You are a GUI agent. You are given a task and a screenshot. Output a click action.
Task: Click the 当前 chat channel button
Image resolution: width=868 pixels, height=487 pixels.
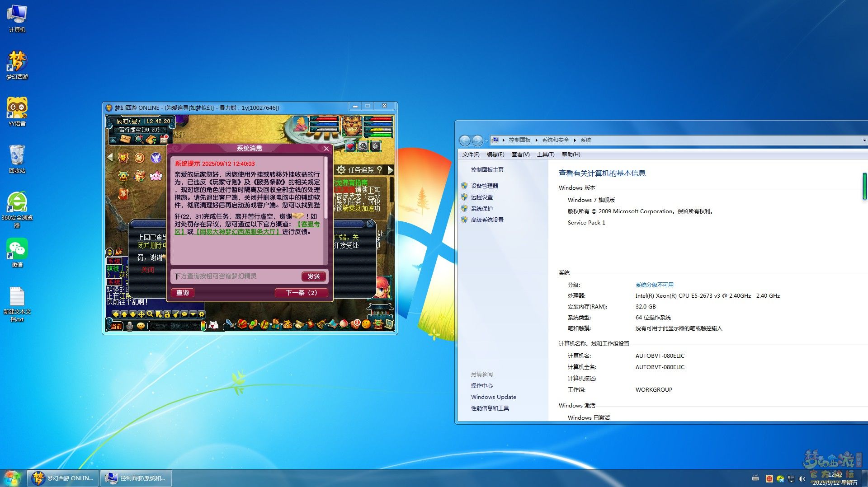coord(116,326)
